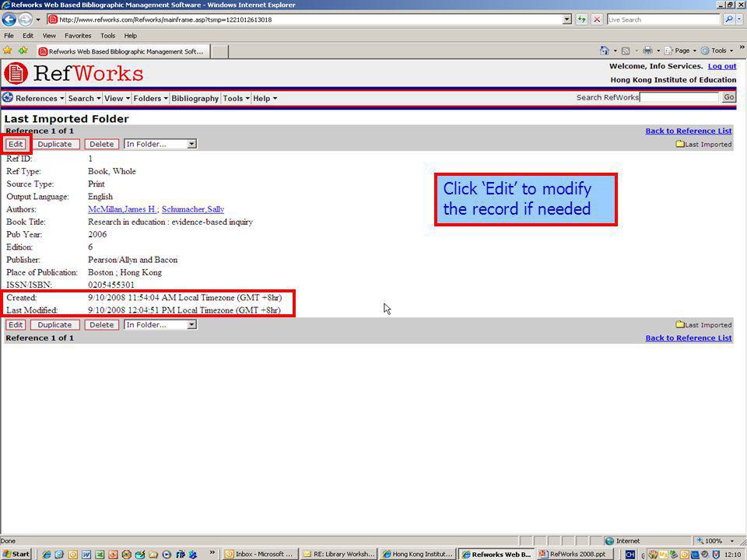Open the RefWorks References menu
The height and width of the screenshot is (560, 747).
click(40, 98)
